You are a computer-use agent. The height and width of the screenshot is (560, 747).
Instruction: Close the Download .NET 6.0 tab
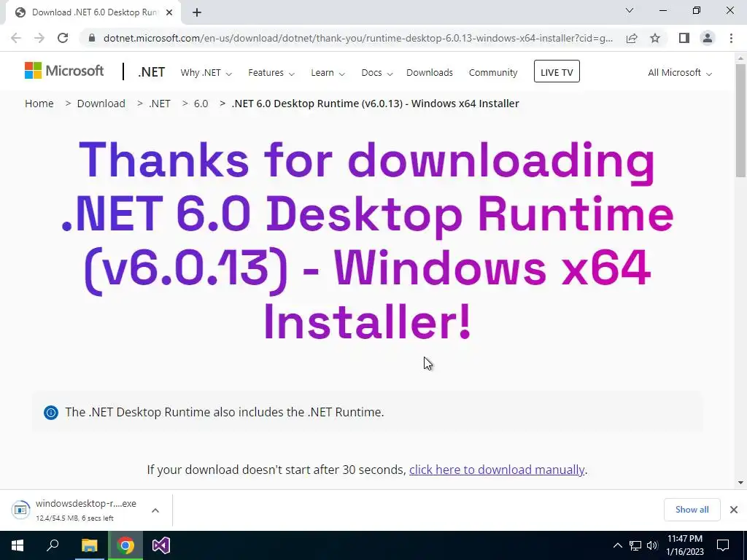(169, 12)
